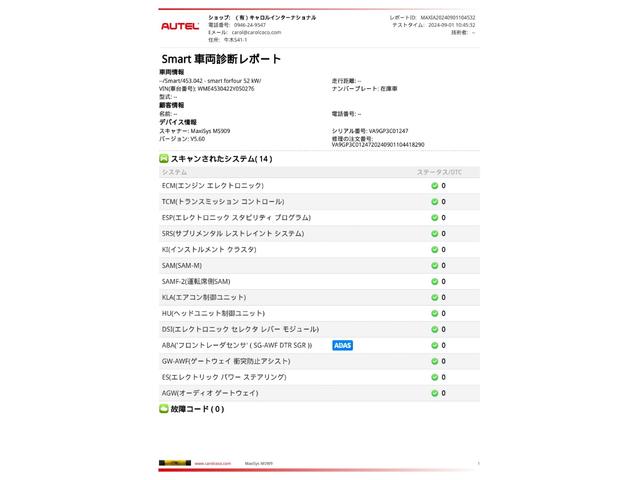Click the number plate value 在庫車

(x=389, y=89)
